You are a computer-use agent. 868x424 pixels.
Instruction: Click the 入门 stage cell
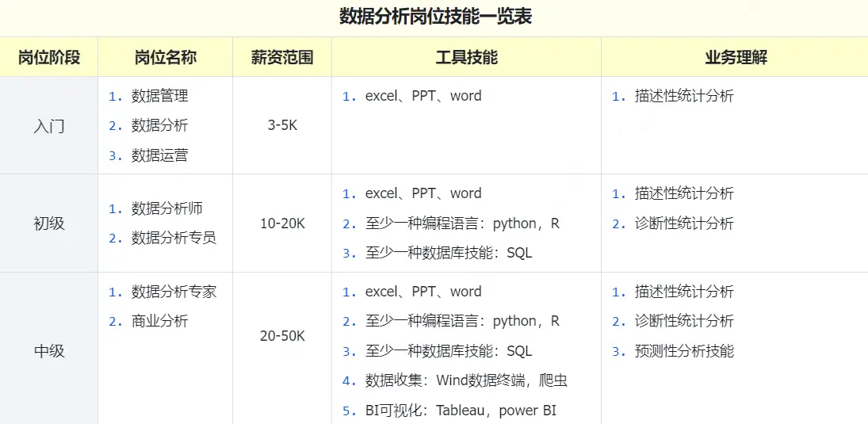pos(49,126)
